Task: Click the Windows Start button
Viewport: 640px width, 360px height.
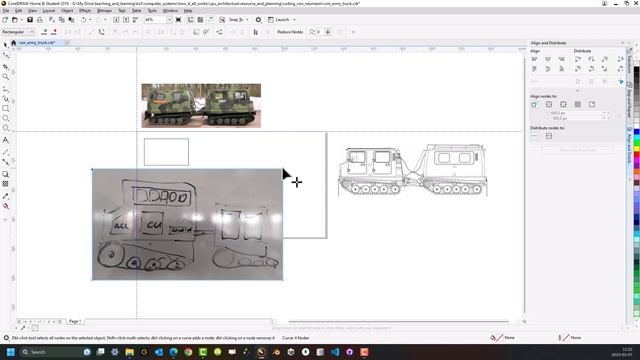Action: click(11, 352)
